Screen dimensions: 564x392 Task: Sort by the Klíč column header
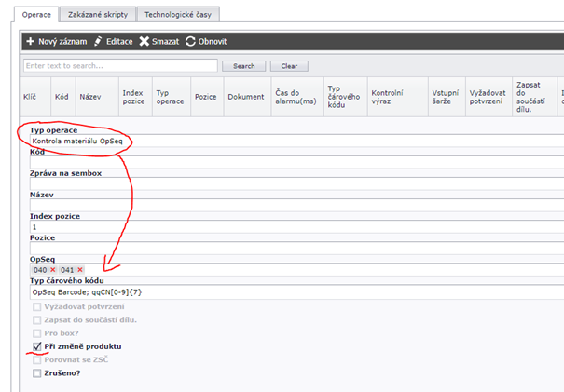tap(30, 96)
